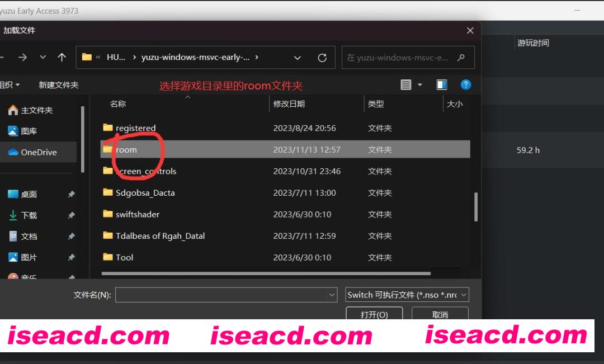Go up one folder level
This screenshot has width=604, height=364.
click(x=62, y=58)
